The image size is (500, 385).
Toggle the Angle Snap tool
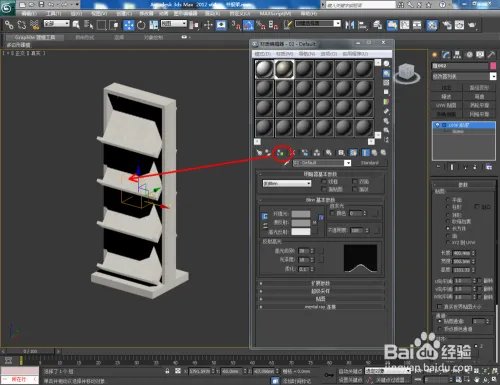click(248, 25)
